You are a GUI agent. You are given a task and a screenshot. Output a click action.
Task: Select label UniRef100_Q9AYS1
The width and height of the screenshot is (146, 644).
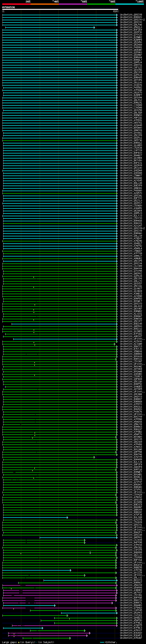pyautogui.click(x=131, y=65)
